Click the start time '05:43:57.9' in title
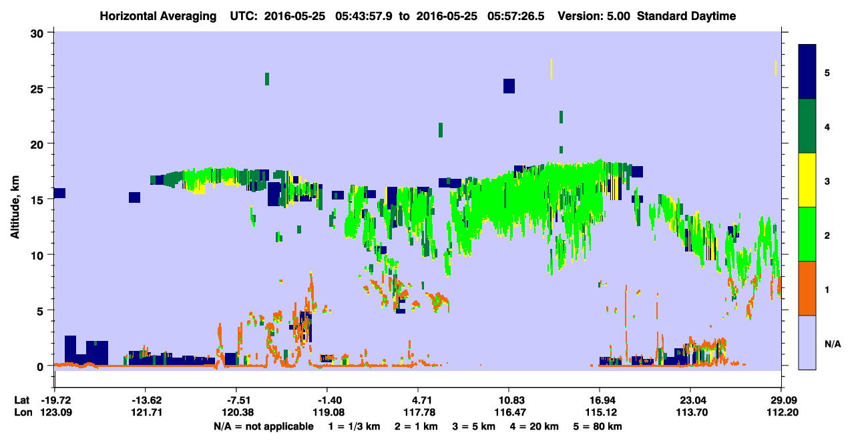This screenshot has width=868, height=445. click(x=363, y=16)
